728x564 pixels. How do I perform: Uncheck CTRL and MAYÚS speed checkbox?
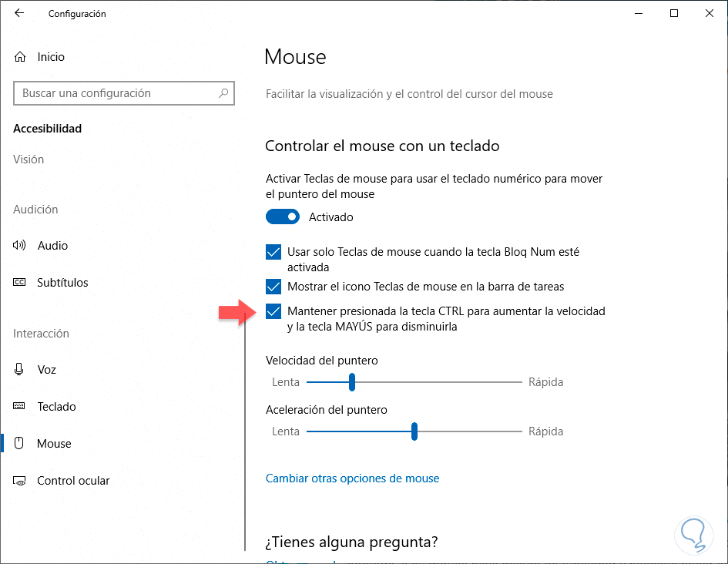click(273, 311)
